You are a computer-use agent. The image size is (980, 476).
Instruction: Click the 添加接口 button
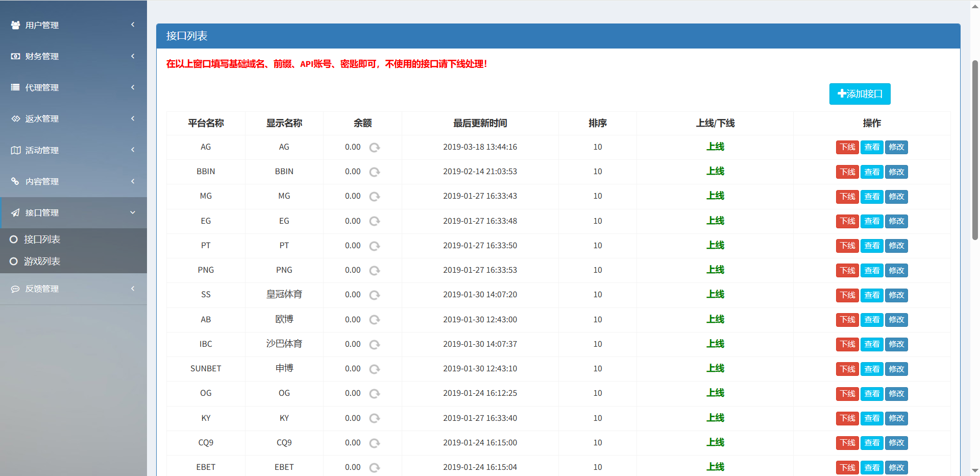860,94
